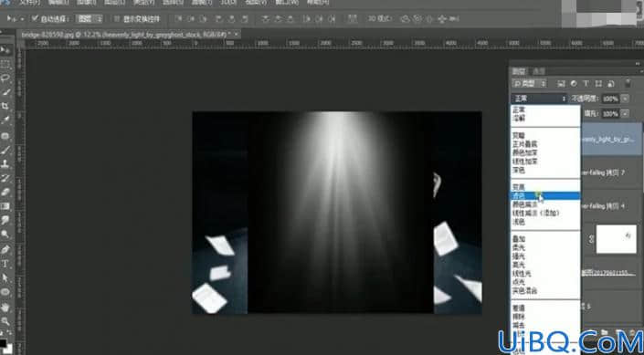
Task: Filter layers by type (T) icon
Action: coord(586,83)
